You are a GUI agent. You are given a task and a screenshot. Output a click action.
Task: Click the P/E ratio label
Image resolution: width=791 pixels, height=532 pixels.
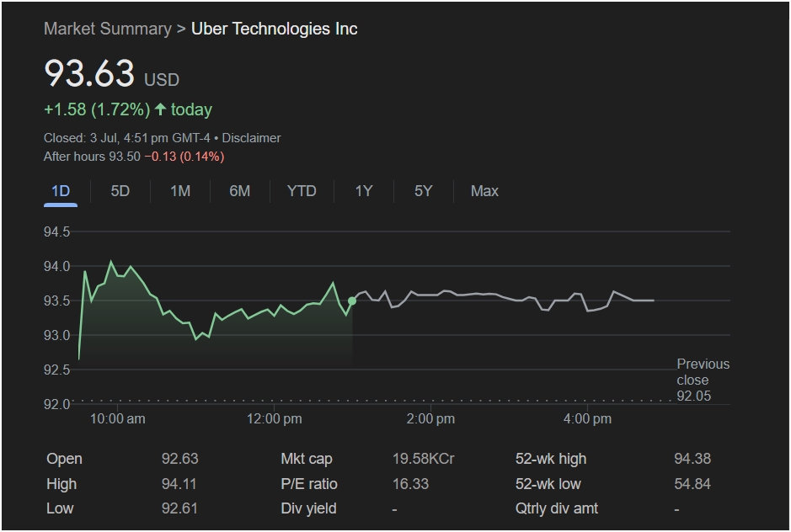tap(309, 484)
